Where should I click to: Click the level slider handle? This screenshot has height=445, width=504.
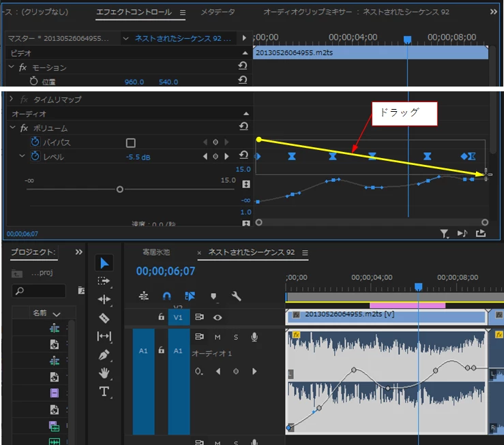click(120, 189)
